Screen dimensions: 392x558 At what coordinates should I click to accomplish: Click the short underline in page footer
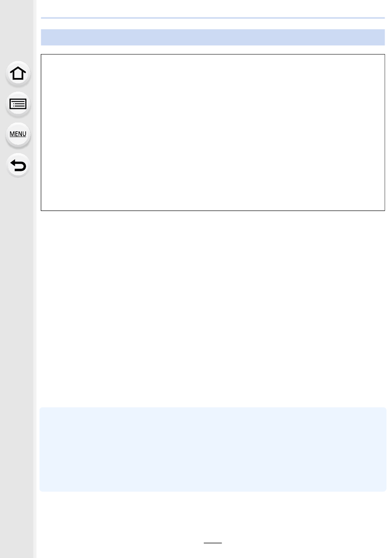point(213,543)
